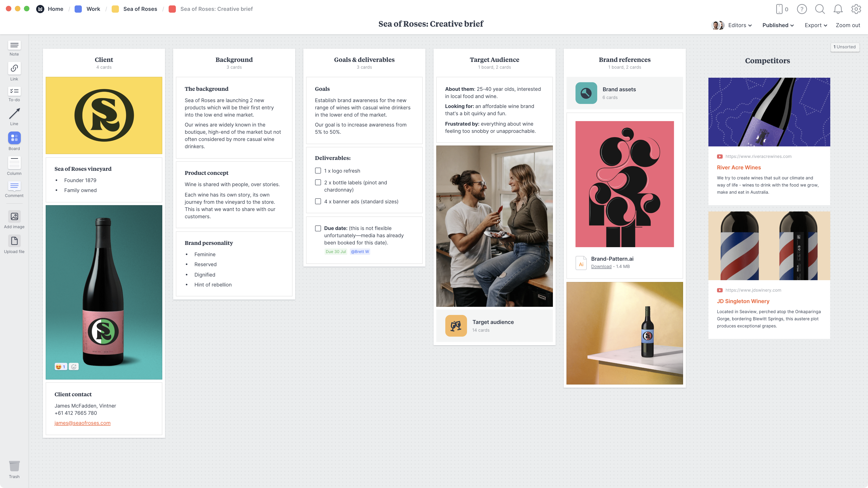This screenshot has width=868, height=488.
Task: Select the To-do tool icon
Action: pyautogui.click(x=14, y=91)
